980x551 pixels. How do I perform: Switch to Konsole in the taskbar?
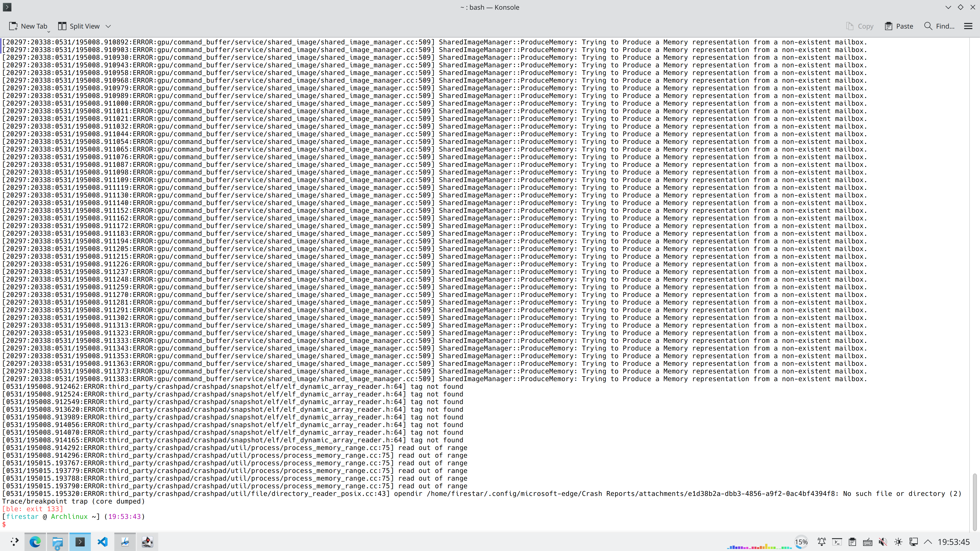click(80, 542)
